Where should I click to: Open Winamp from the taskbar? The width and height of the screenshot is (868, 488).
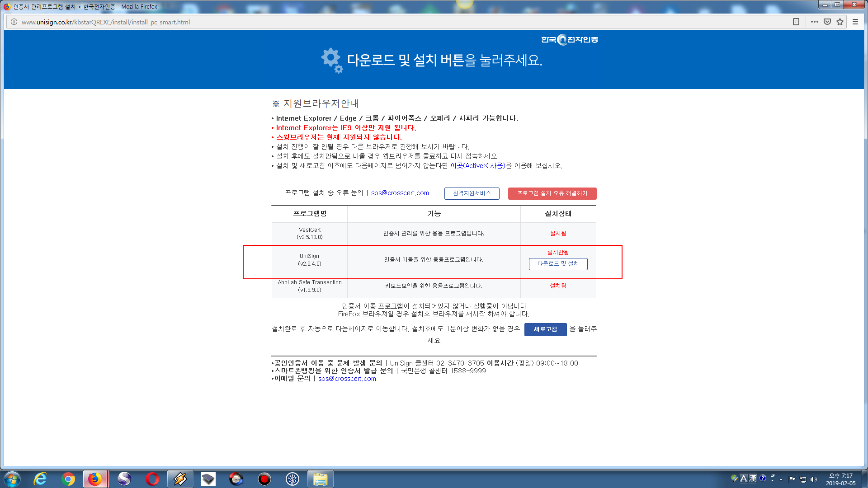180,479
